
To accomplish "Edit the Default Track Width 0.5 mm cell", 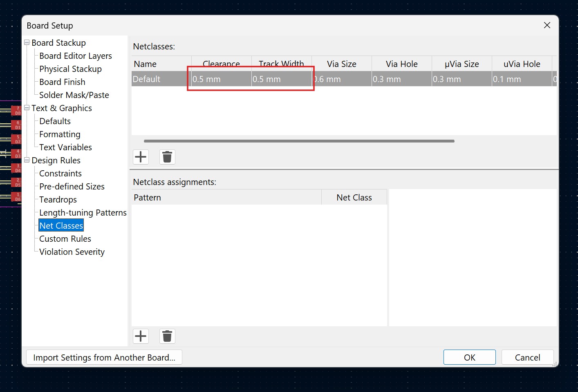I will click(282, 79).
